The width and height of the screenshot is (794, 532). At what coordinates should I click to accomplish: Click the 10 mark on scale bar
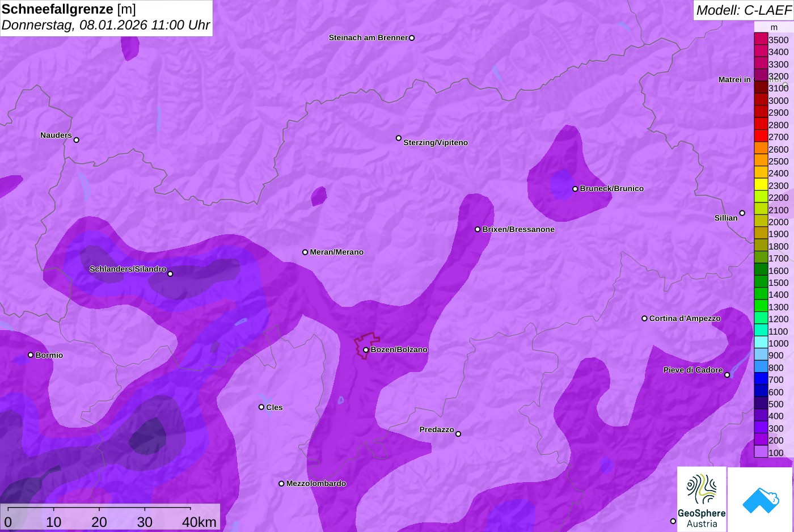[54, 522]
